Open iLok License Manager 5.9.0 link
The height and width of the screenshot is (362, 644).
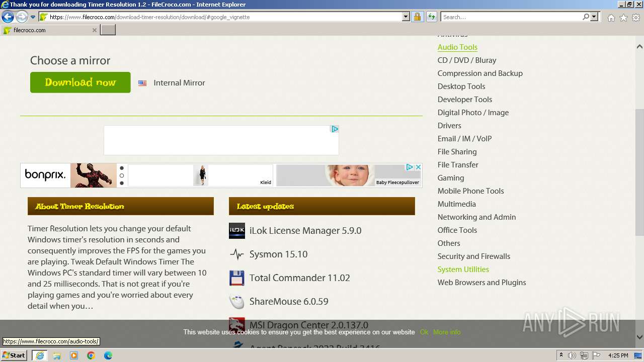coord(305,231)
